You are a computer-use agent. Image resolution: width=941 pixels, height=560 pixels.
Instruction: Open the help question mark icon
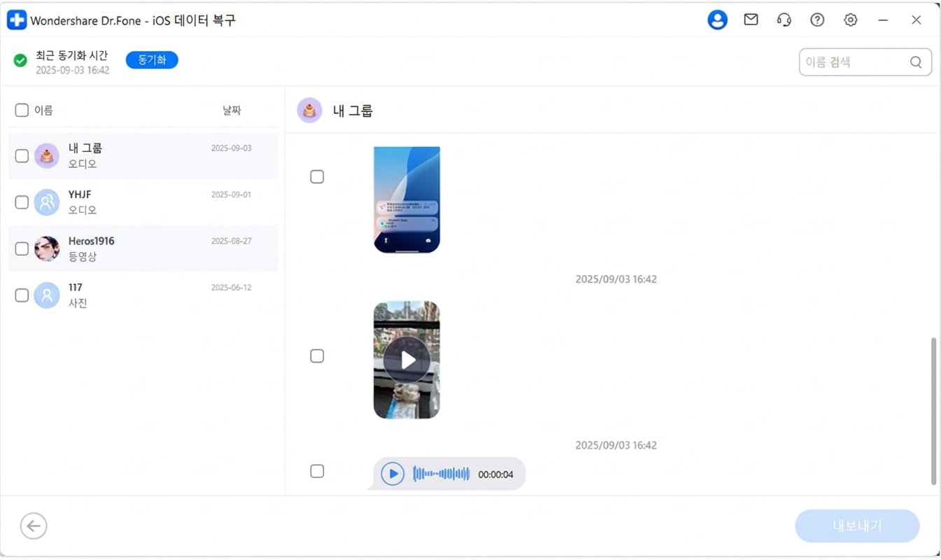(817, 20)
